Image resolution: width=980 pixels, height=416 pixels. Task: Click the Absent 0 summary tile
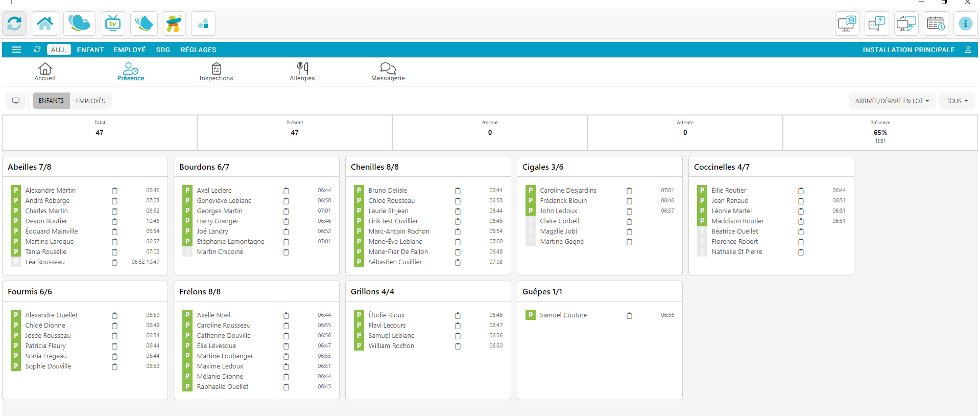pos(490,132)
